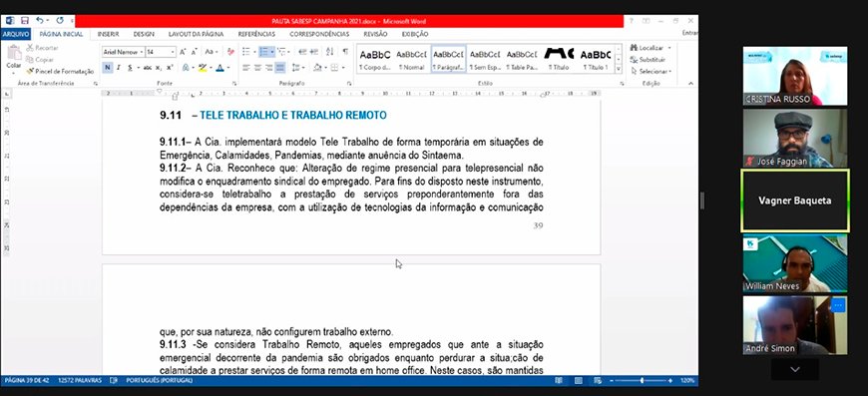Apply strikethrough with the abc icon
Viewport: 868px width, 396px height.
(148, 68)
